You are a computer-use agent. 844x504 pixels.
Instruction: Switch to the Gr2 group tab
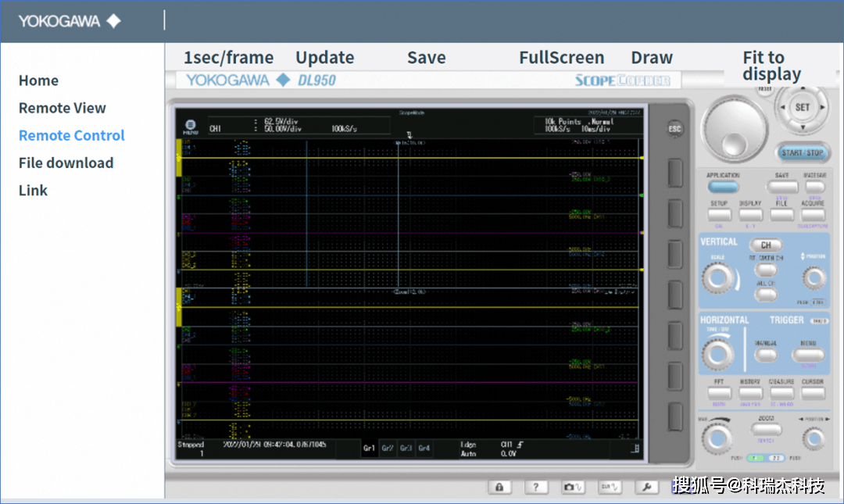coord(388,449)
